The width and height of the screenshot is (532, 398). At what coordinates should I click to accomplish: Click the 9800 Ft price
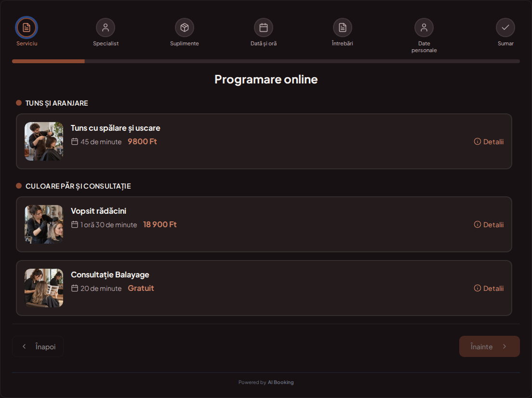pyautogui.click(x=142, y=142)
